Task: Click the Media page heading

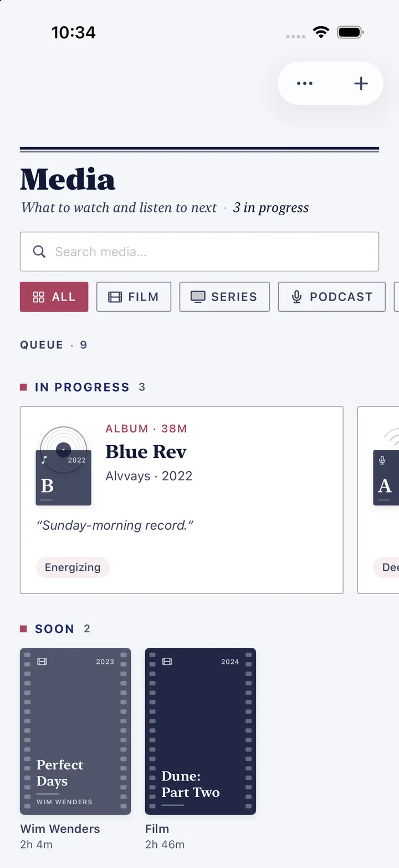Action: tap(68, 179)
